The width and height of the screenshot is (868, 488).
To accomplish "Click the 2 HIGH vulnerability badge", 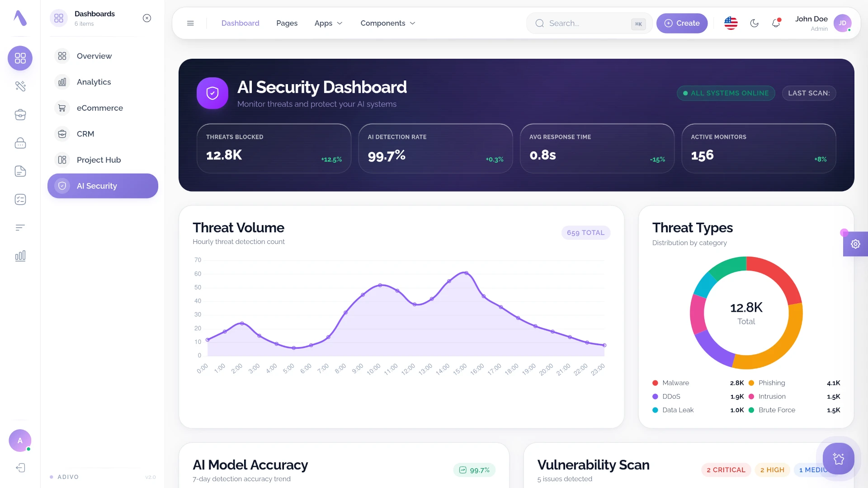I will (772, 470).
